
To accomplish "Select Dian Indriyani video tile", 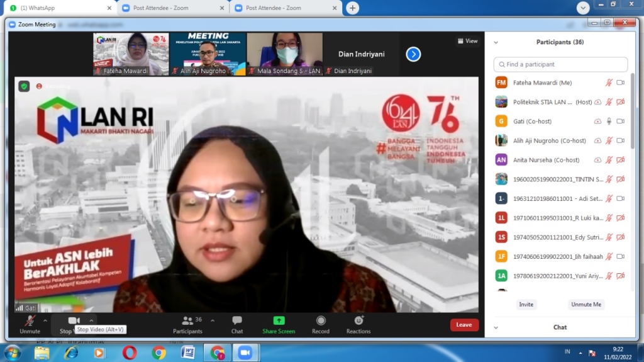I will click(x=362, y=54).
